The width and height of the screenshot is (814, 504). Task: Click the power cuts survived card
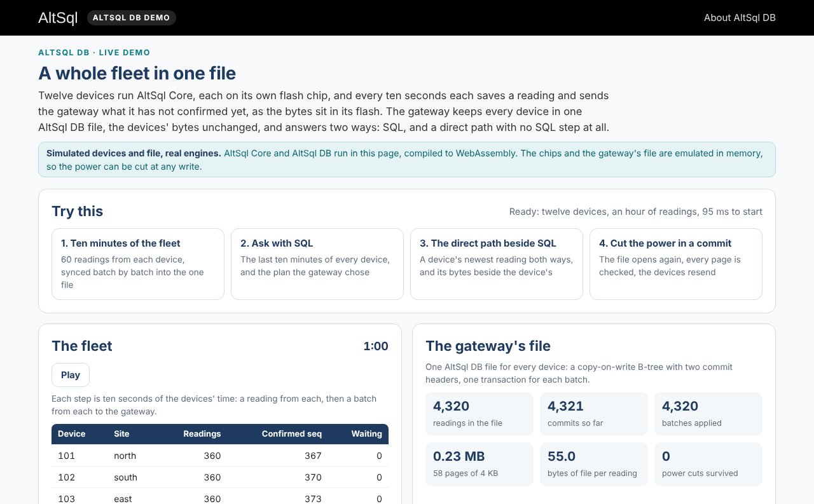(x=708, y=464)
